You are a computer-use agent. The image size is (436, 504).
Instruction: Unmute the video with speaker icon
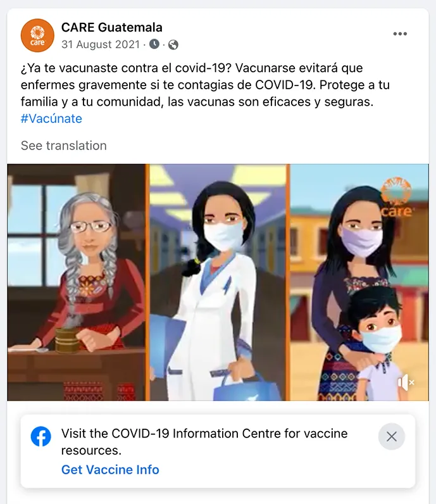pyautogui.click(x=406, y=382)
